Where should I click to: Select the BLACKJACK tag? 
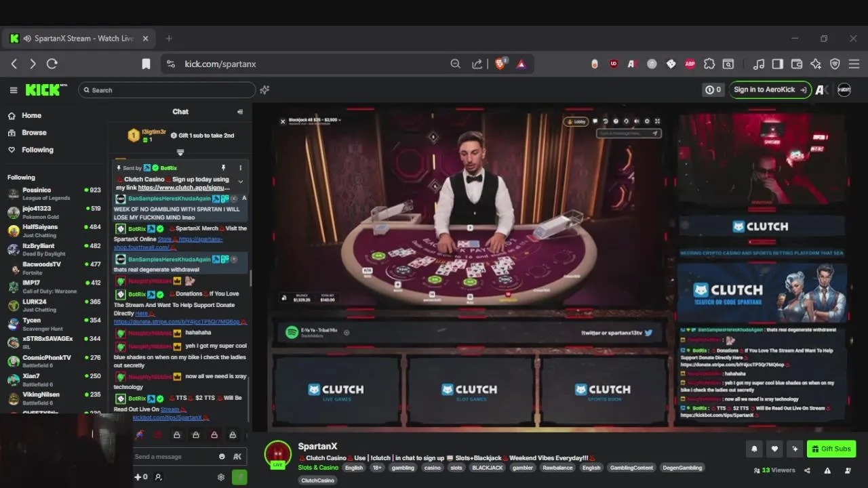point(488,468)
